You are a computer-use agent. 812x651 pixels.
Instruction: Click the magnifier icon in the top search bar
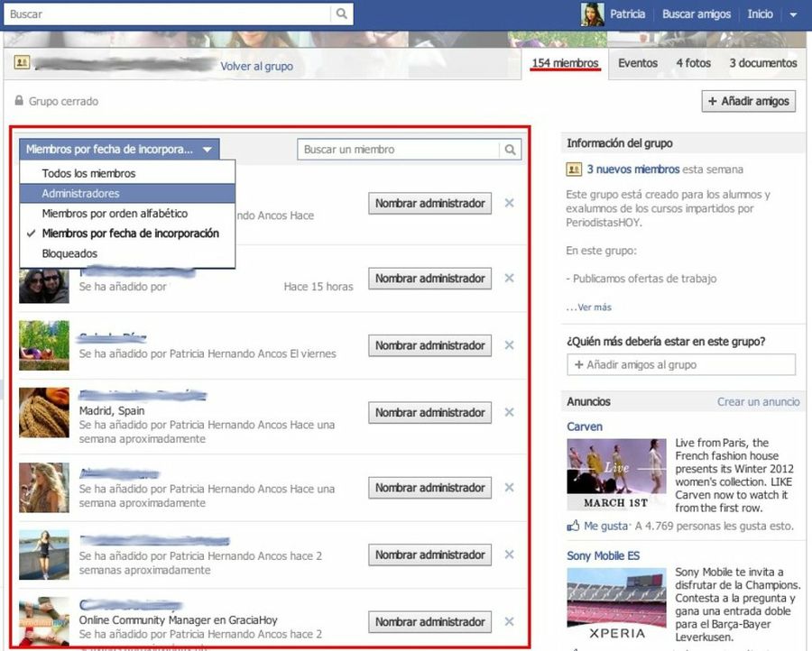pyautogui.click(x=341, y=14)
